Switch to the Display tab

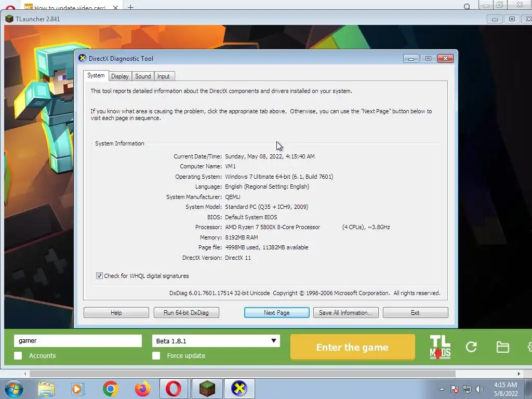pyautogui.click(x=120, y=76)
